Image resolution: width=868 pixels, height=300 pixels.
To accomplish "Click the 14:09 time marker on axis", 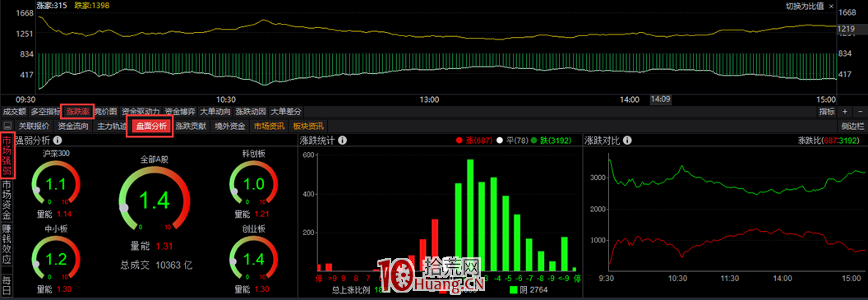I will (x=660, y=99).
